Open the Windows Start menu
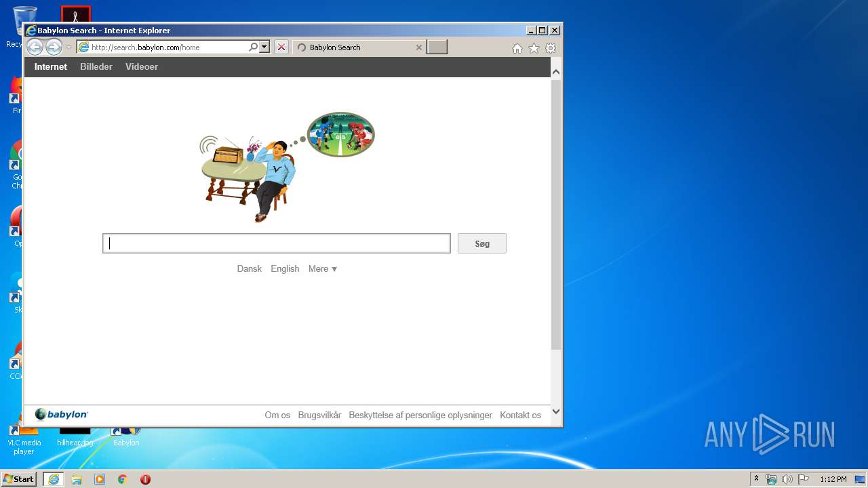Viewport: 868px width, 488px height. pyautogui.click(x=19, y=479)
